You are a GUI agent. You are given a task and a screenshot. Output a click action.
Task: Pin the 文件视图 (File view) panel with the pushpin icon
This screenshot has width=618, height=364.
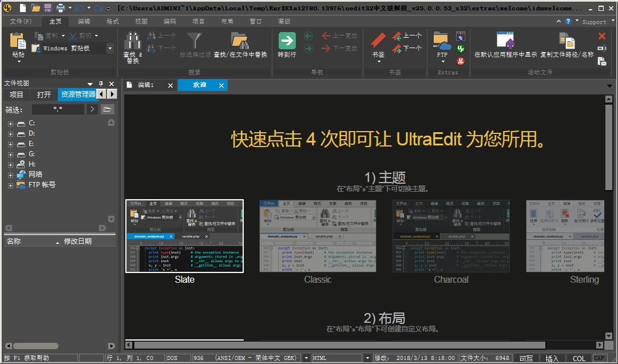click(x=101, y=84)
